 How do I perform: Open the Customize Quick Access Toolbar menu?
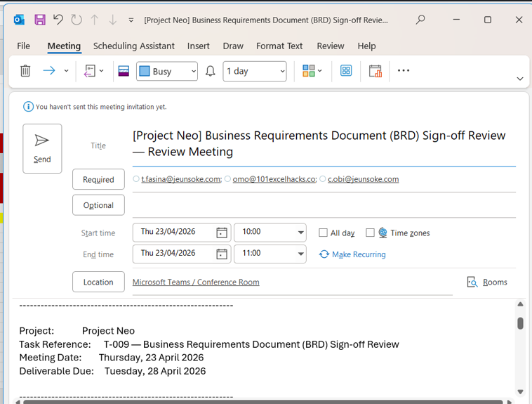(131, 20)
